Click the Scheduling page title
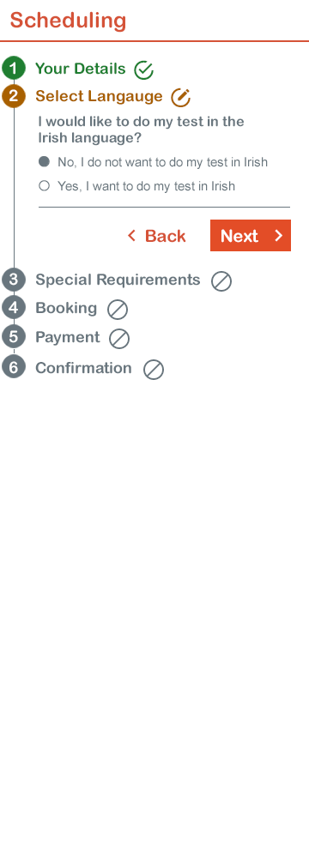Viewport: 309px width, 868px height. [68, 21]
